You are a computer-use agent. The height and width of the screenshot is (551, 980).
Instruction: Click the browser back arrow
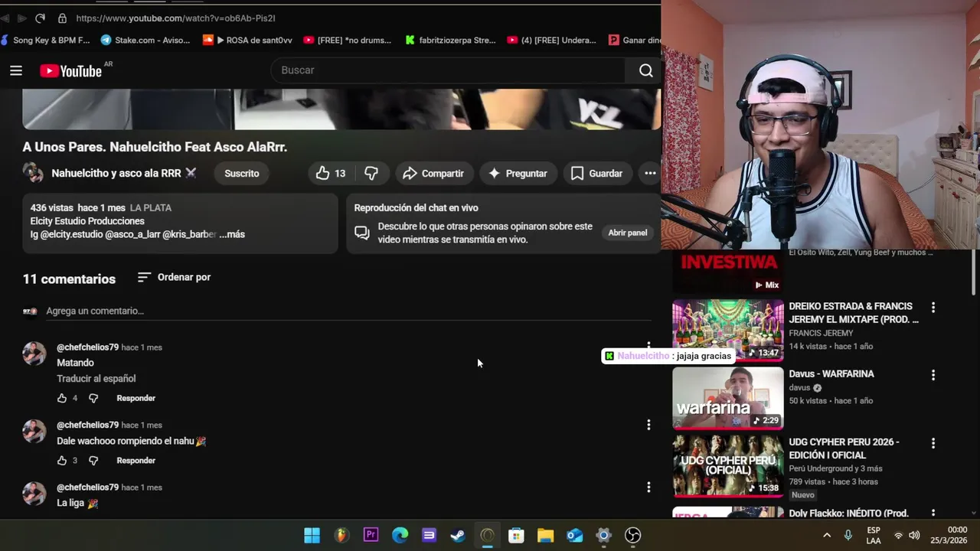5,18
